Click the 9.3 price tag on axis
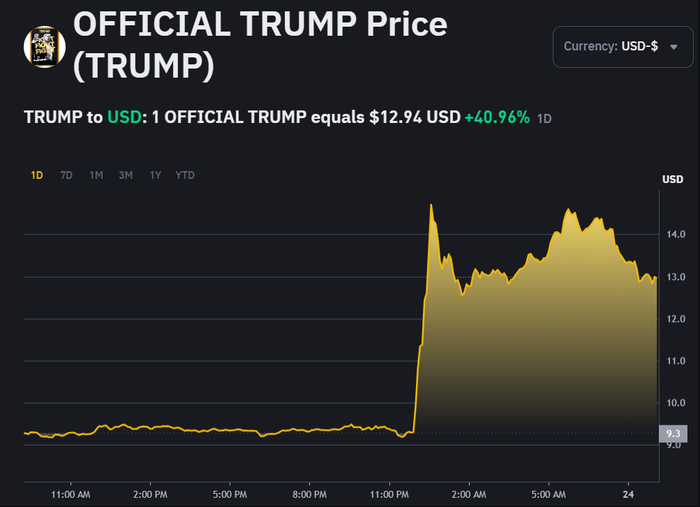The width and height of the screenshot is (700, 507). click(x=672, y=434)
